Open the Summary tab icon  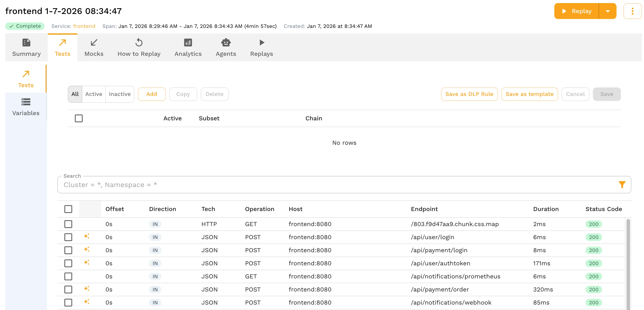[26, 48]
